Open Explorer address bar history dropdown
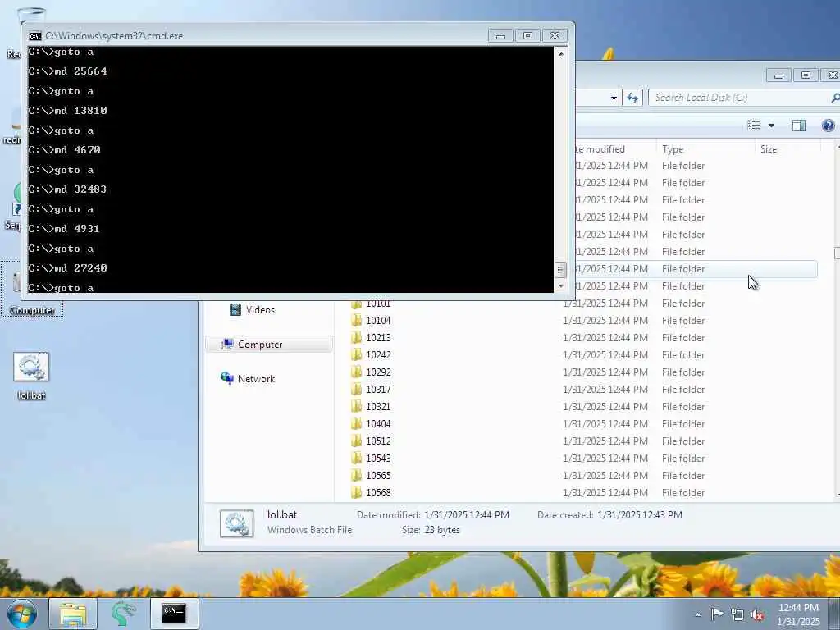 [x=614, y=98]
